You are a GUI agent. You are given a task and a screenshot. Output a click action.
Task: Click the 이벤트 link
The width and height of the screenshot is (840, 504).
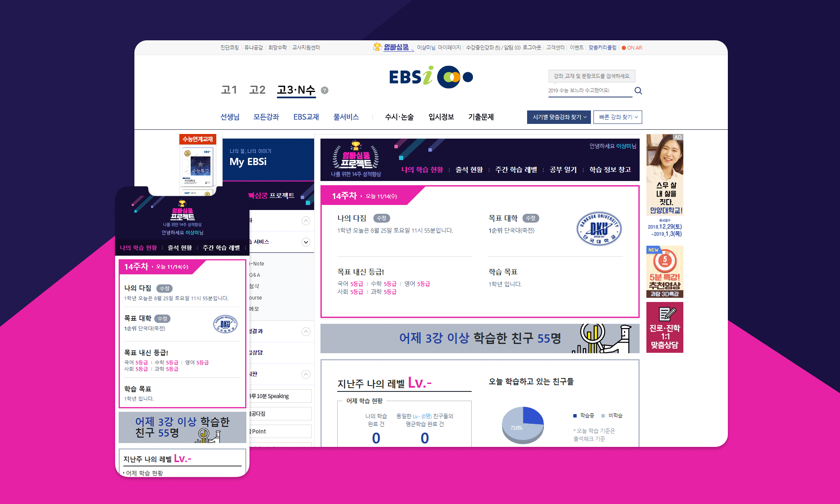click(577, 48)
